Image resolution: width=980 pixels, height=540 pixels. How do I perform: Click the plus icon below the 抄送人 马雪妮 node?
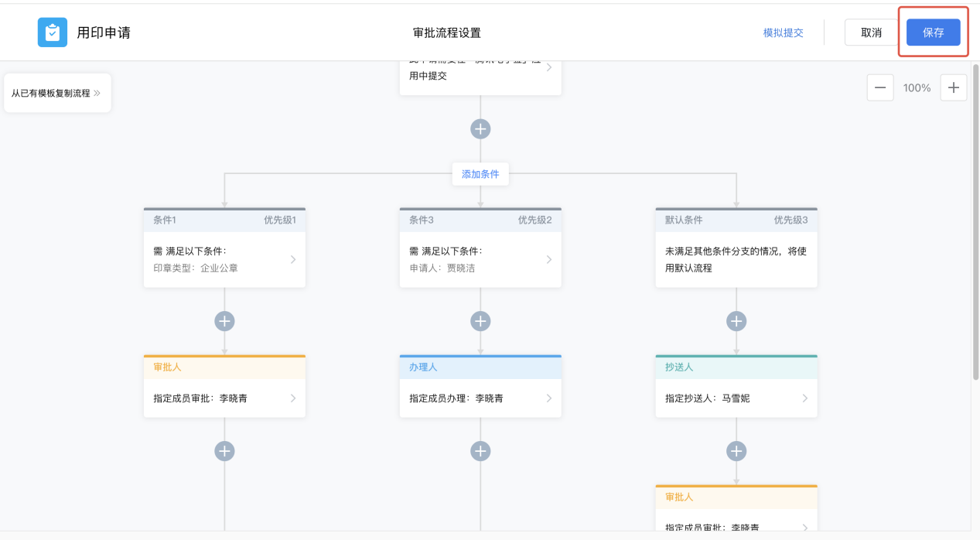736,450
